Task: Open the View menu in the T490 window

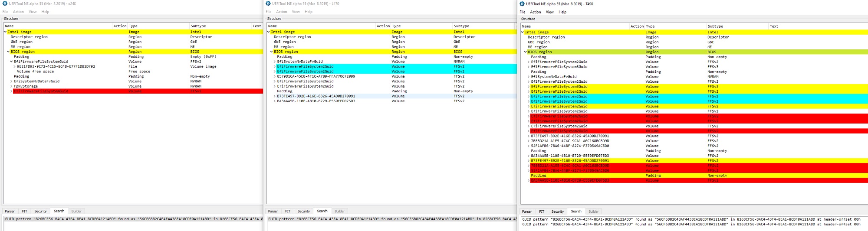Action: tap(550, 12)
